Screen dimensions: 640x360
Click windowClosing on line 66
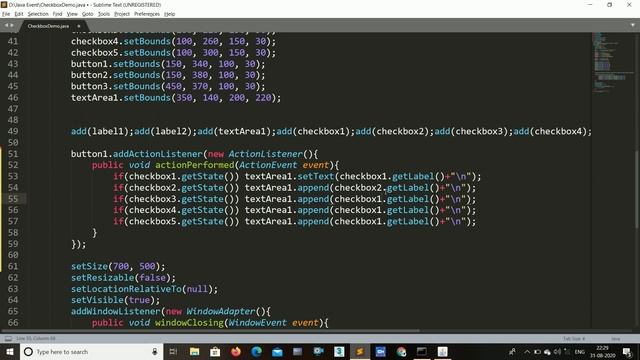(x=189, y=322)
